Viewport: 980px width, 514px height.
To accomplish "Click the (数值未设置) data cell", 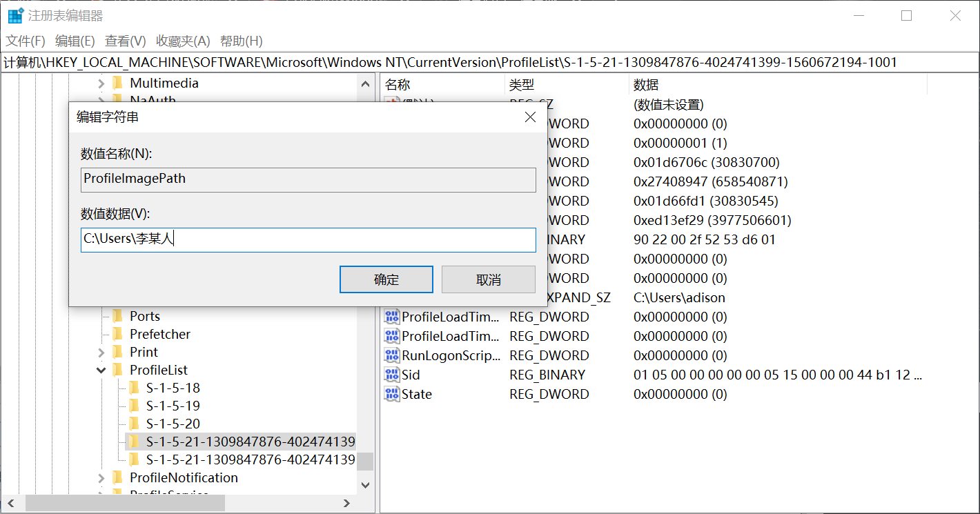I will click(x=668, y=105).
